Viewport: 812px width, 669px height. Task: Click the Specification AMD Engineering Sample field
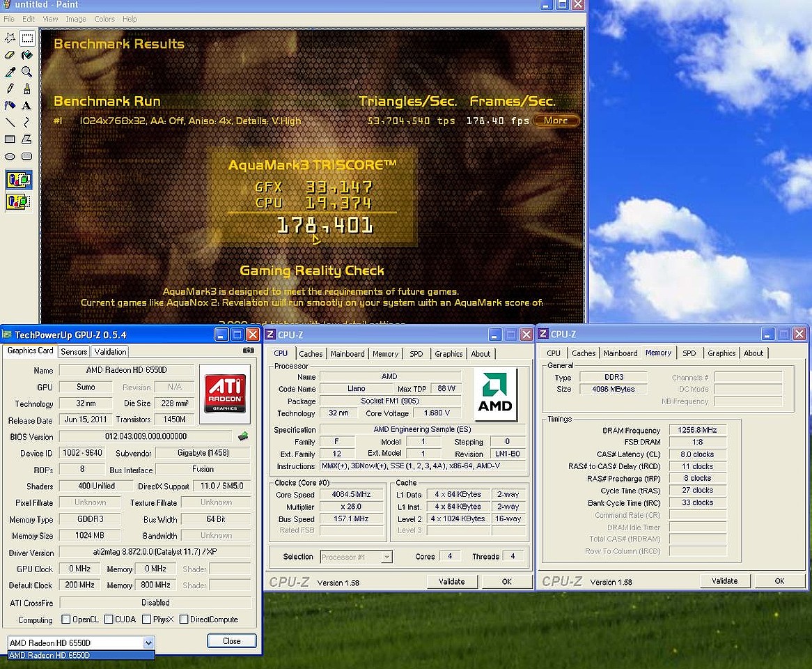point(422,429)
